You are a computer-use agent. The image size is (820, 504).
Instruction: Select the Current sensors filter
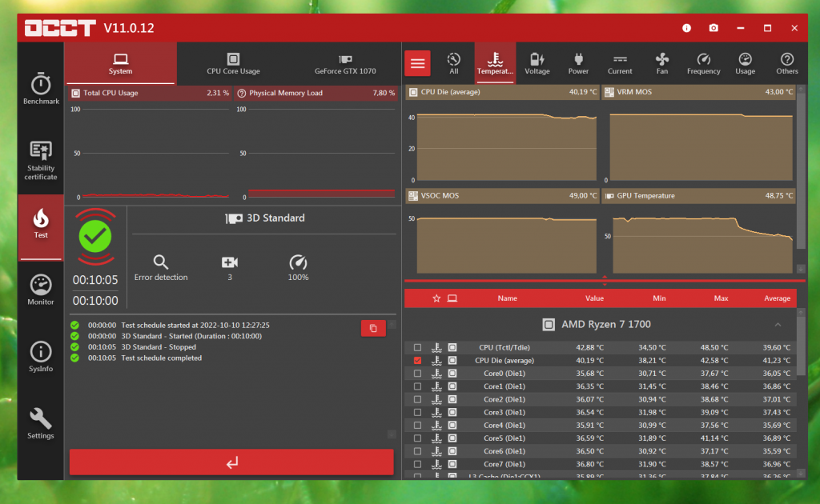click(620, 63)
